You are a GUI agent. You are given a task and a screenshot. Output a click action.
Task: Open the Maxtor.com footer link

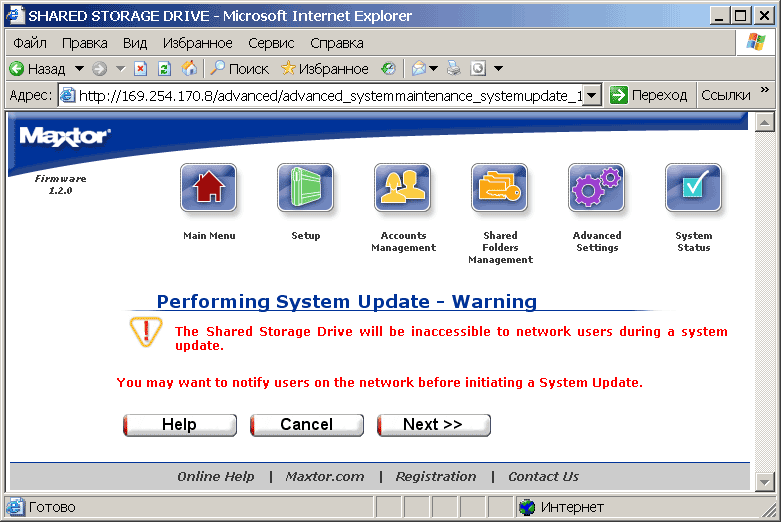(x=325, y=477)
